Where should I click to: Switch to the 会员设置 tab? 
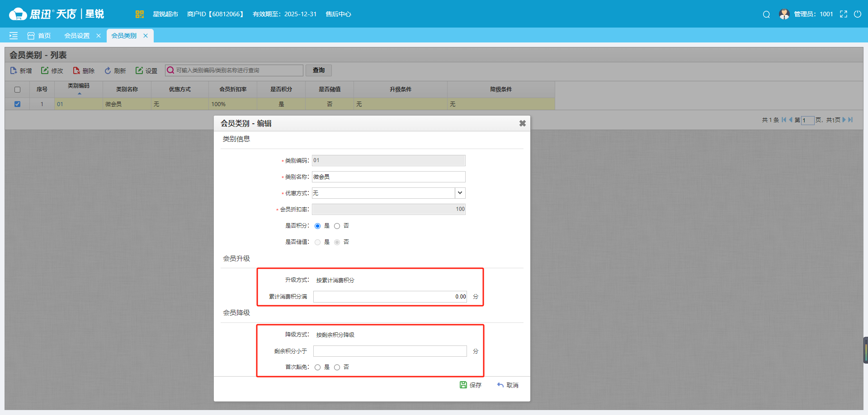[x=77, y=36]
